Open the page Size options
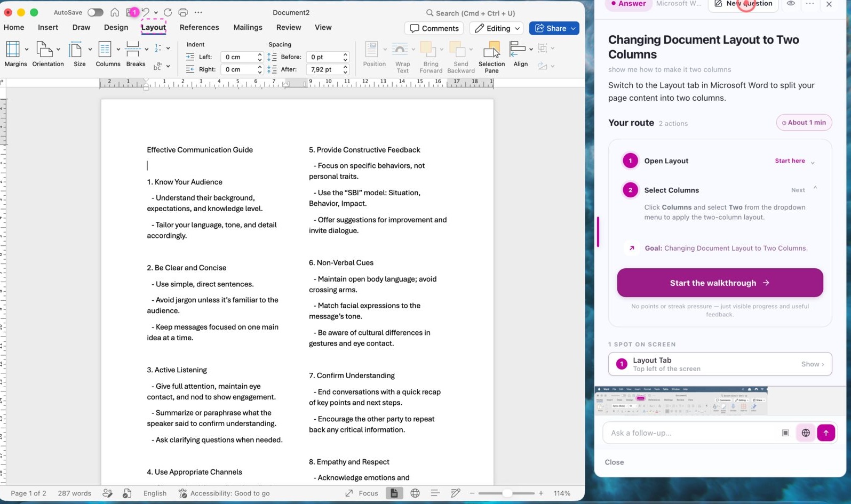Screen dimensions: 851x504 click(x=79, y=54)
